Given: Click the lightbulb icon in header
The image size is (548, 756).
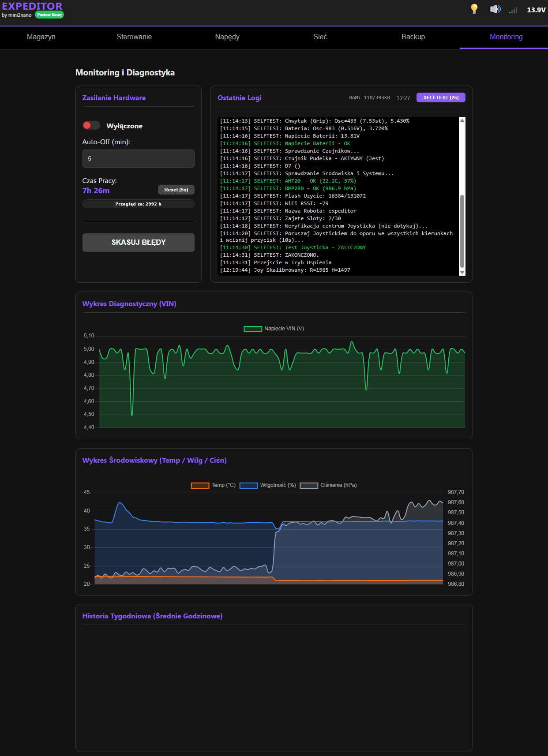Looking at the screenshot, I should (474, 9).
